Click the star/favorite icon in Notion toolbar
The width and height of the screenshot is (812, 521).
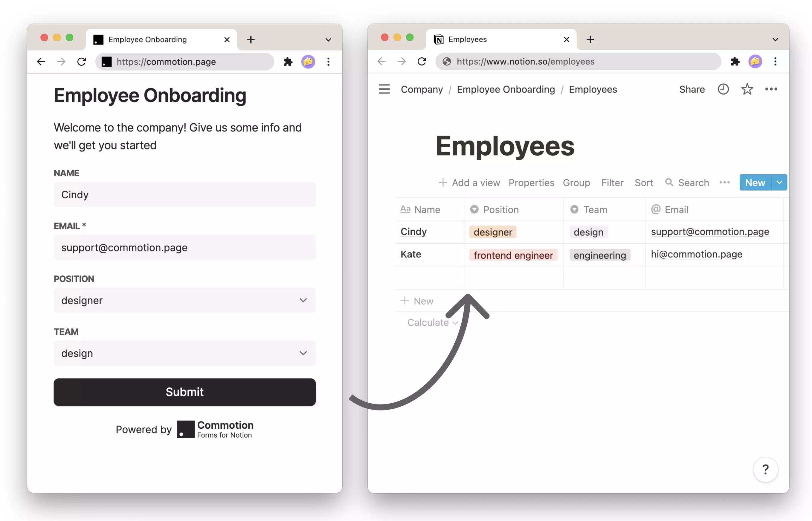(x=747, y=89)
